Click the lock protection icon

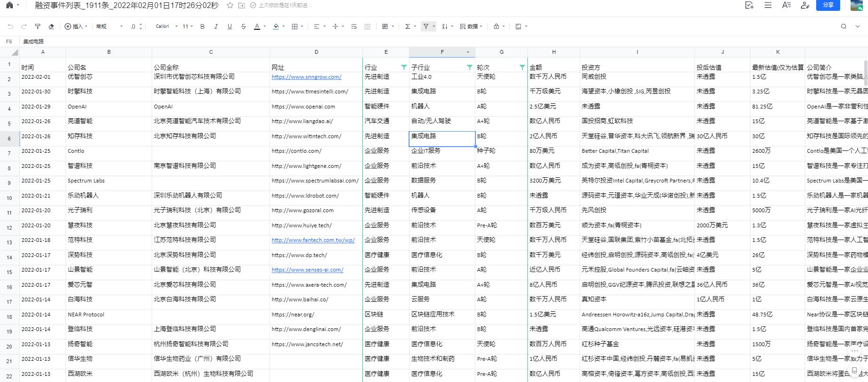click(496, 26)
